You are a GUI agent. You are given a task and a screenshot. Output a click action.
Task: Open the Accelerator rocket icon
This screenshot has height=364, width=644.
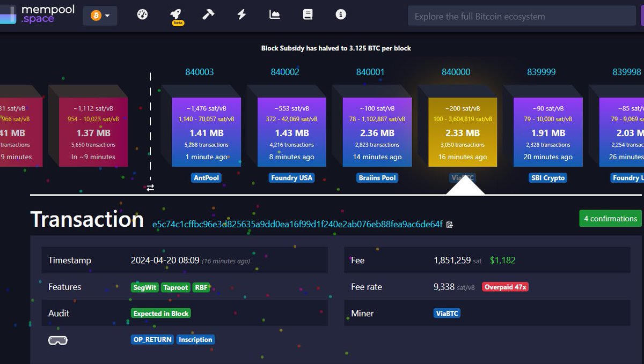pos(175,16)
